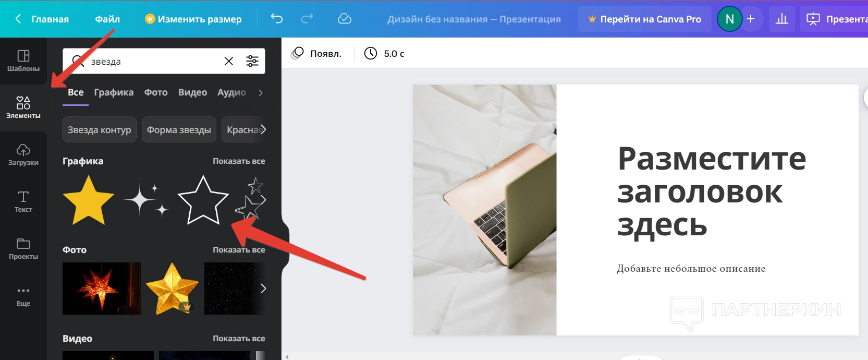Open the Еще more options panel
This screenshot has height=360, width=868.
23,296
